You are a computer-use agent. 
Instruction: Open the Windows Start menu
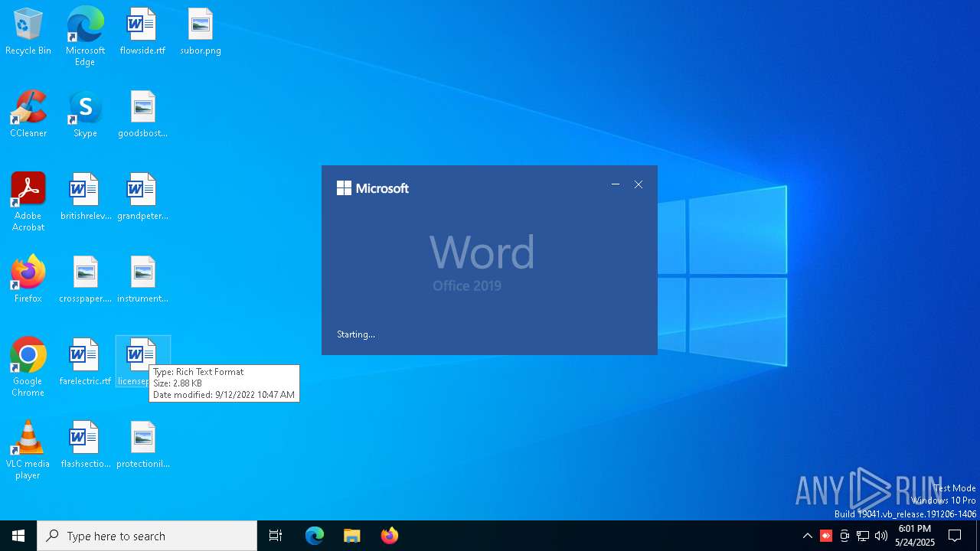coord(18,536)
